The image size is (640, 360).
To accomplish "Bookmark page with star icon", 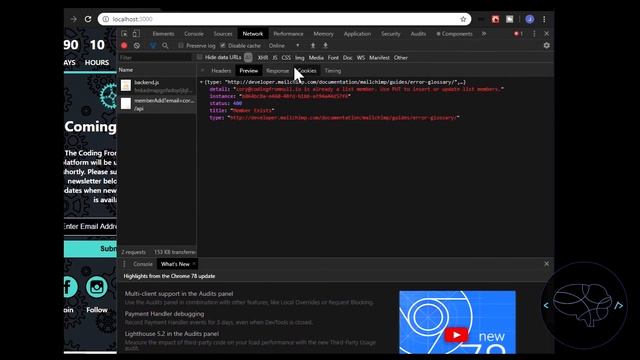I will click(463, 19).
